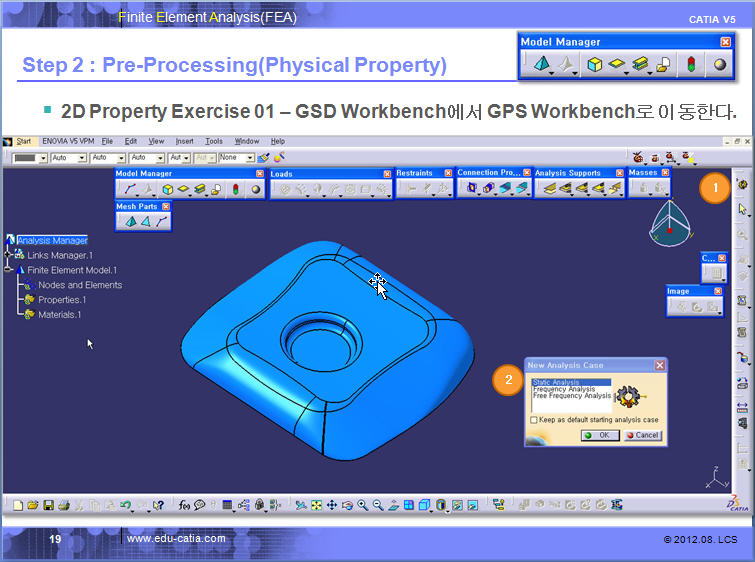
Task: Open the None combo box in the graphic properties toolbar
Action: pos(236,157)
